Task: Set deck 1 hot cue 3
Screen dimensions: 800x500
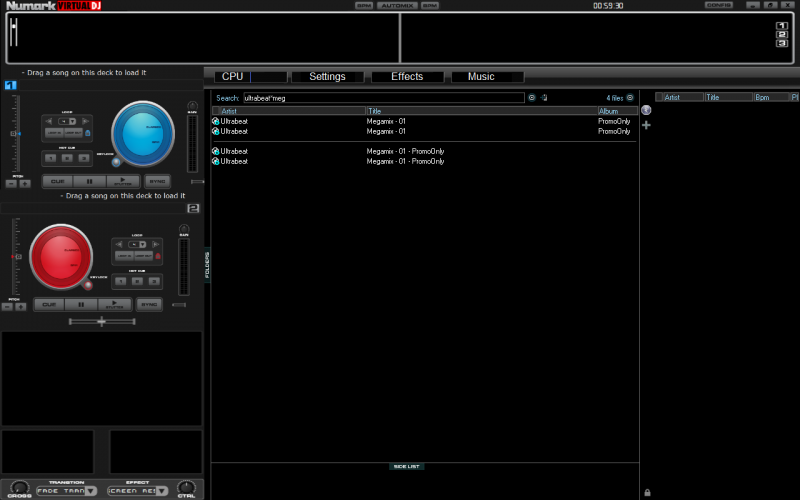Action: 84,158
